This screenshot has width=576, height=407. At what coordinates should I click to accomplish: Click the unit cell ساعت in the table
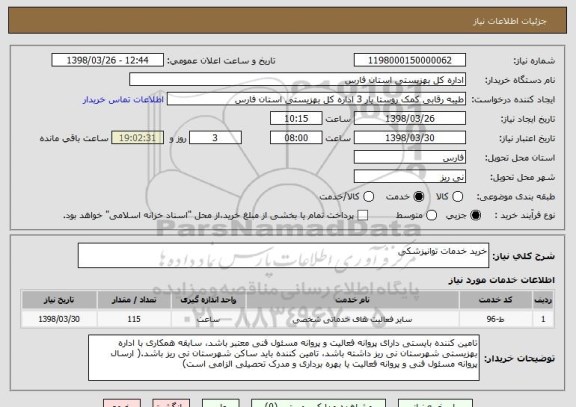pyautogui.click(x=208, y=319)
